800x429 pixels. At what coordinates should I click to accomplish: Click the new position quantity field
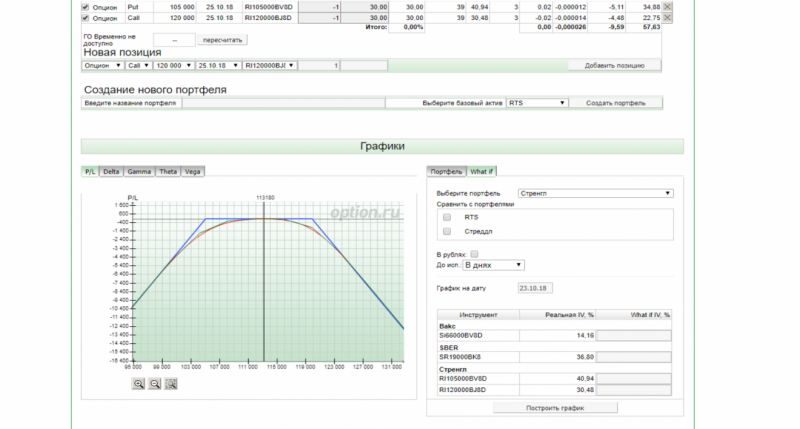[319, 65]
